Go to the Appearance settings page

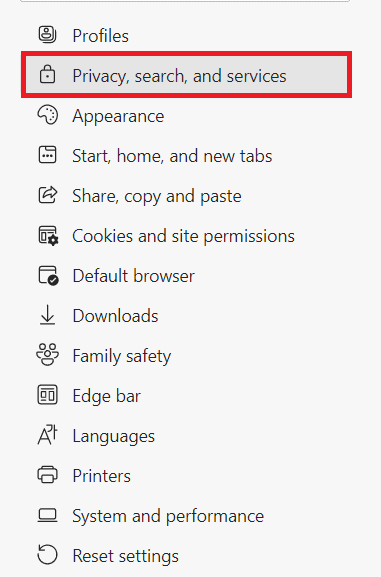pos(186,116)
